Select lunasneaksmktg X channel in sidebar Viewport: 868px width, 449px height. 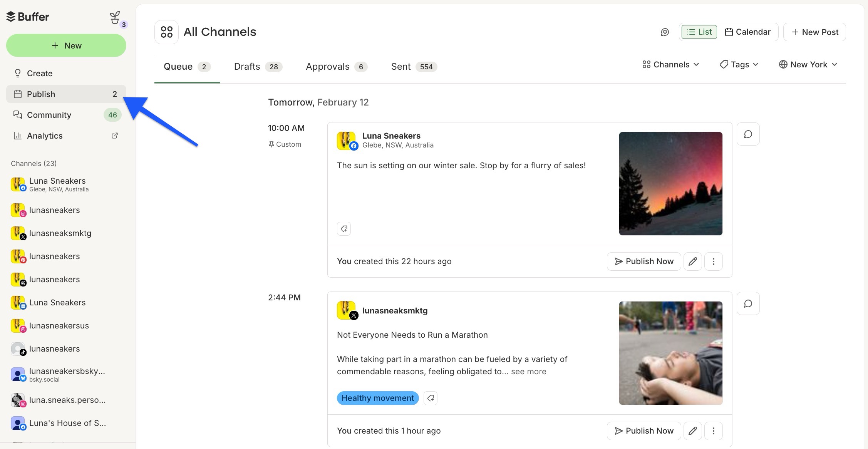(66, 233)
